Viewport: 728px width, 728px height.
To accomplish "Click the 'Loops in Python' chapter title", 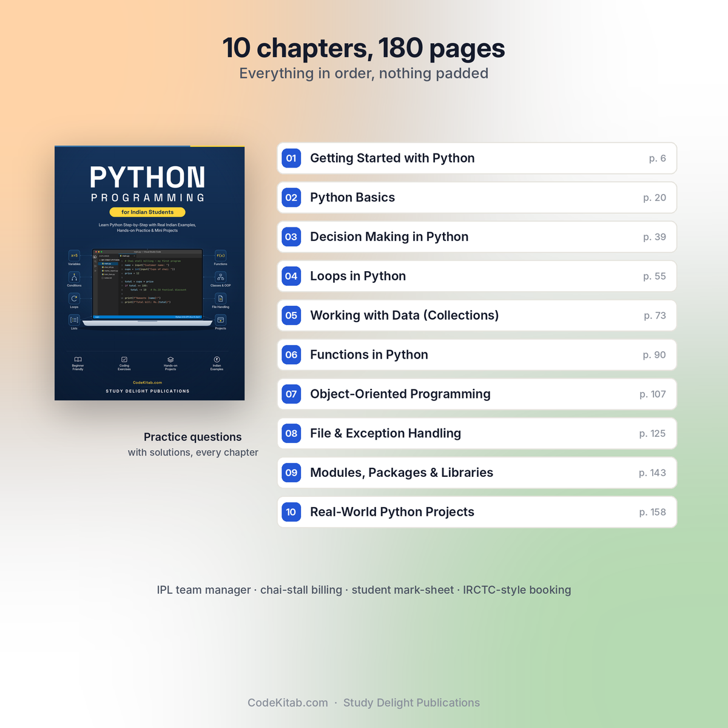I will click(x=358, y=276).
